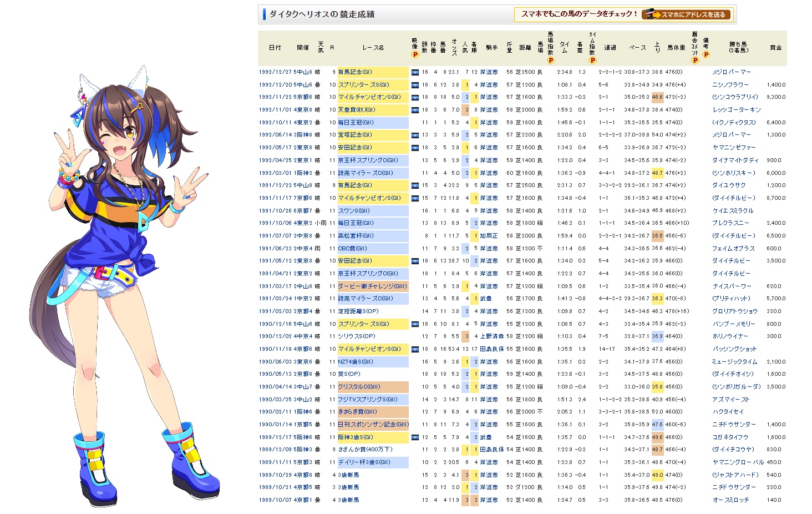Click the P icon under タイム指数 header
812x514 pixels.
592,60
